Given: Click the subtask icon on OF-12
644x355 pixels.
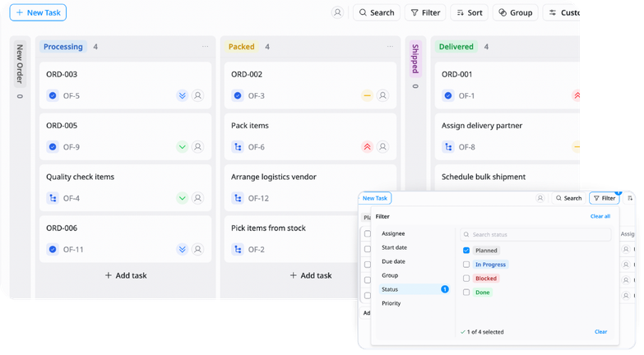Looking at the screenshot, I should point(238,198).
